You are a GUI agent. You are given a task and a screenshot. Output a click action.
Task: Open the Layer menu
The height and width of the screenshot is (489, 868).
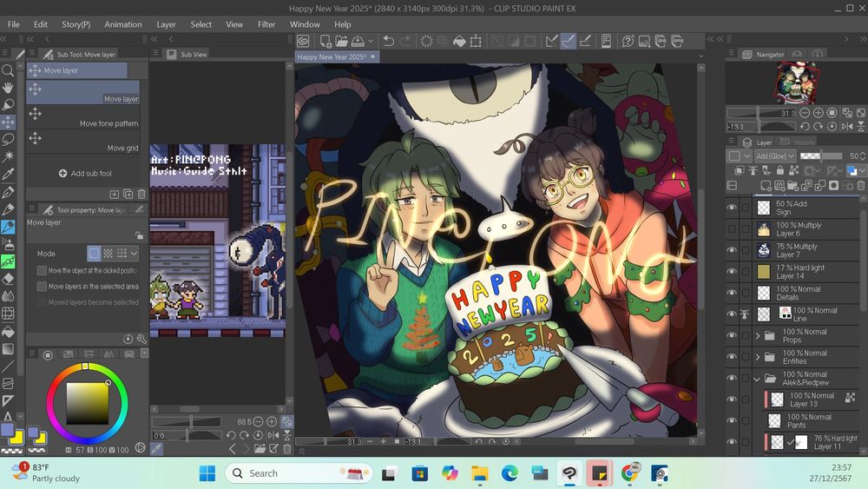click(166, 24)
